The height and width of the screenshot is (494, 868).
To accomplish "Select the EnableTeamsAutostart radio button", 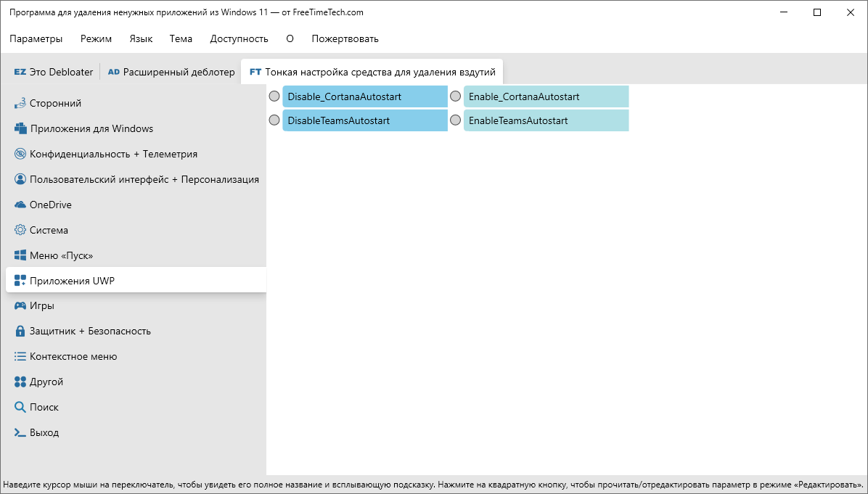I will tap(455, 120).
